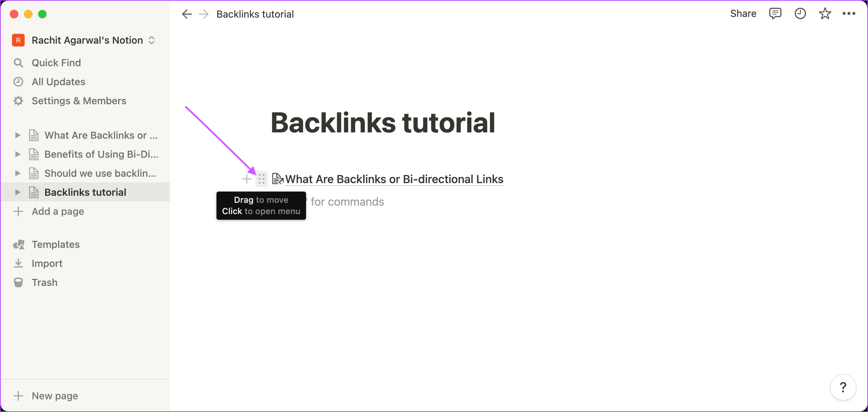Click the drag handle for block
Image resolution: width=868 pixels, height=412 pixels.
click(262, 178)
